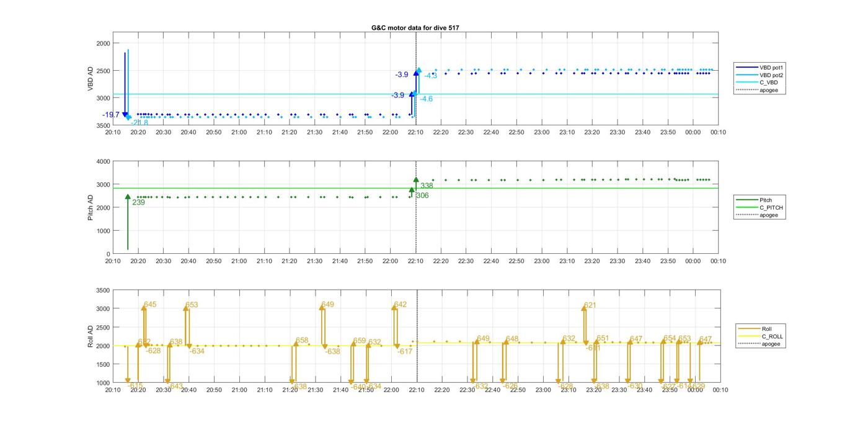
Task: Click the '642' roll move label
Action: coord(401,305)
